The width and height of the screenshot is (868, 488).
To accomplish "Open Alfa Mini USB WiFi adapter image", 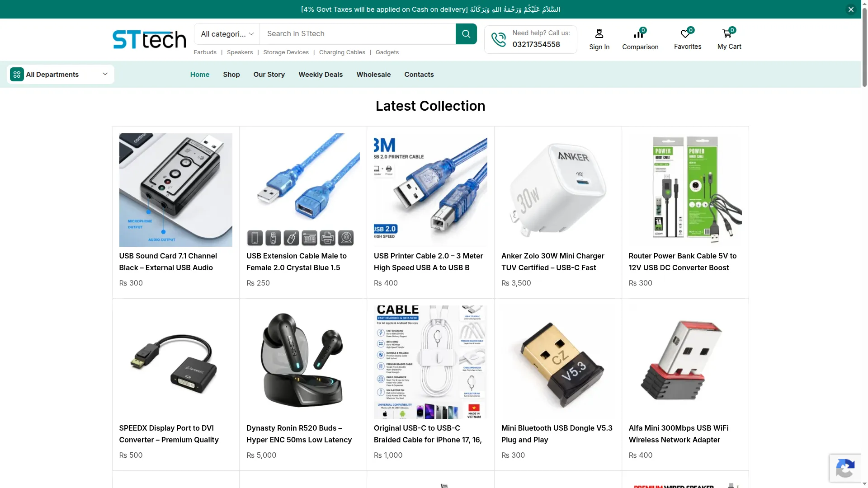I will pos(685,362).
